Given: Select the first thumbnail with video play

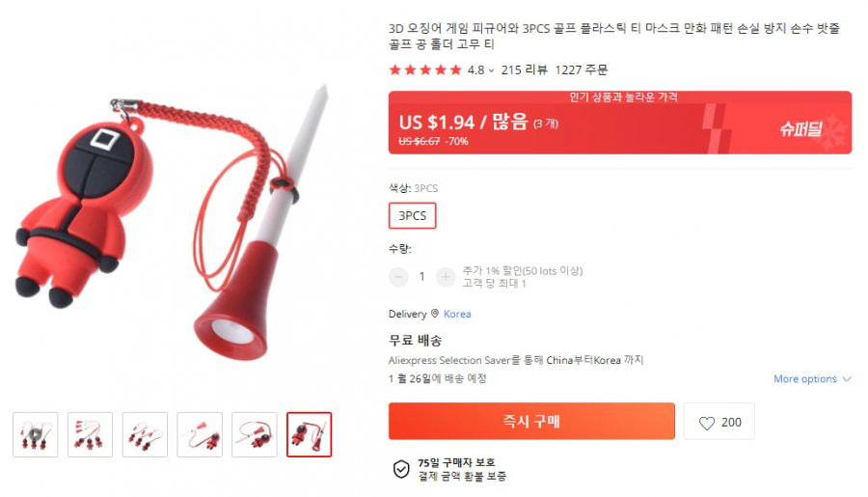Looking at the screenshot, I should pyautogui.click(x=36, y=434).
